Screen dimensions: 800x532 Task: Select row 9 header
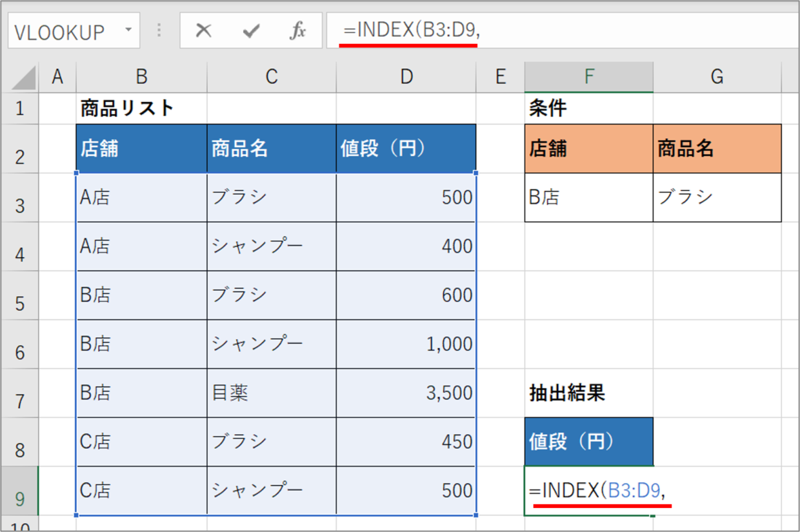tap(19, 492)
